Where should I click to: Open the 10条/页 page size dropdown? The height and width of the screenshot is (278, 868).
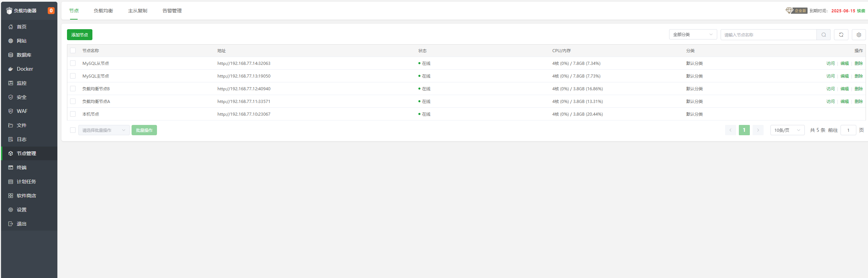click(787, 130)
